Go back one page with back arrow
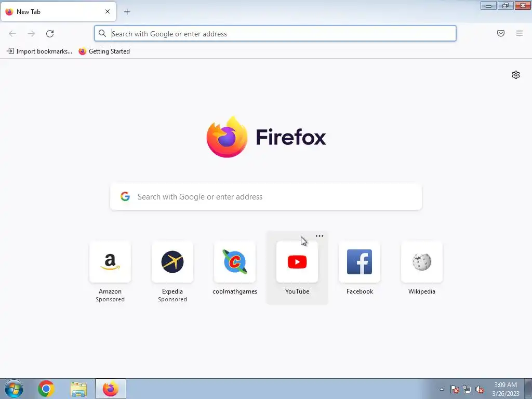 pyautogui.click(x=12, y=34)
